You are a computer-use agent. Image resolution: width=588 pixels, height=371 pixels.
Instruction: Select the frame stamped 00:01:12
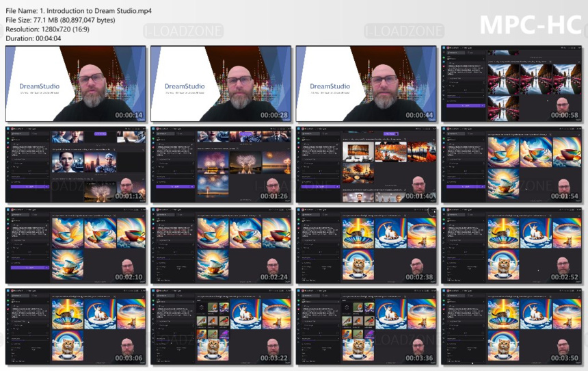(x=76, y=164)
